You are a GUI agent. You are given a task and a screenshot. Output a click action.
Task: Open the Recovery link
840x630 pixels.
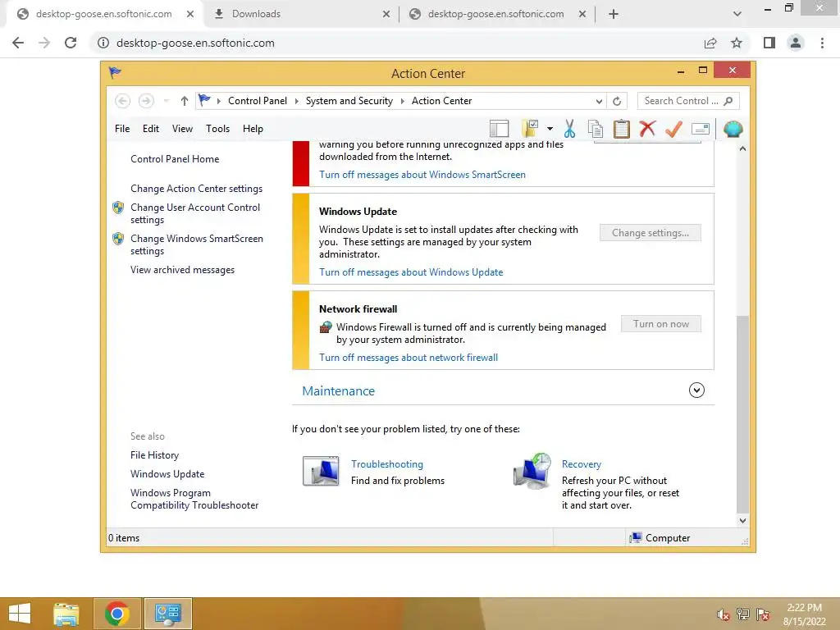(582, 464)
